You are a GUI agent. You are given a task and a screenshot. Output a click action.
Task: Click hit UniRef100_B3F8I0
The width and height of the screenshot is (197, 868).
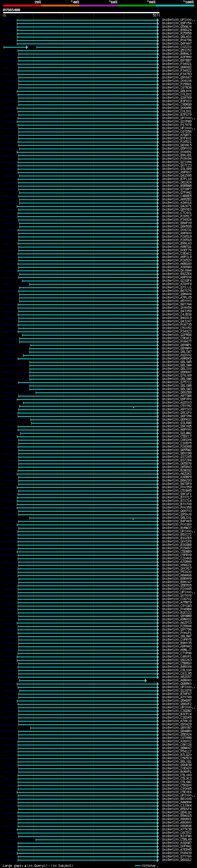176,101
